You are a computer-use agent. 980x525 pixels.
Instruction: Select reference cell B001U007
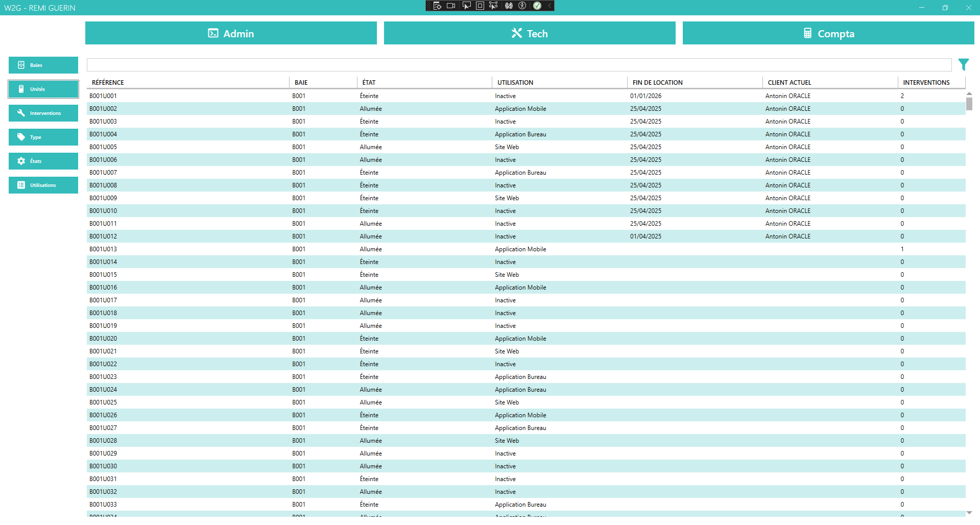pyautogui.click(x=103, y=173)
